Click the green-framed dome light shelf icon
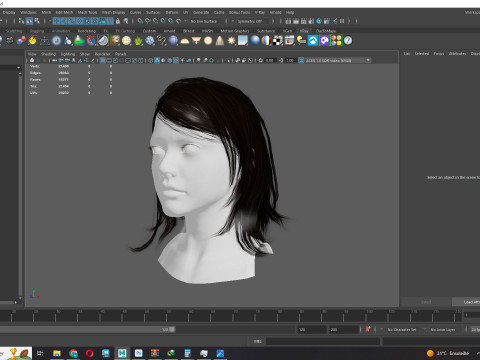480x360 pixels. click(103, 41)
